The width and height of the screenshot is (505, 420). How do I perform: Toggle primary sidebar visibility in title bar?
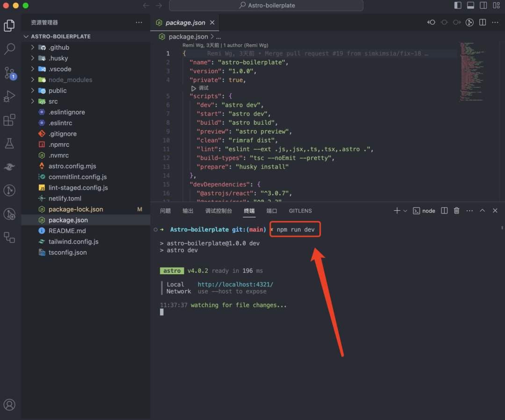tap(458, 6)
